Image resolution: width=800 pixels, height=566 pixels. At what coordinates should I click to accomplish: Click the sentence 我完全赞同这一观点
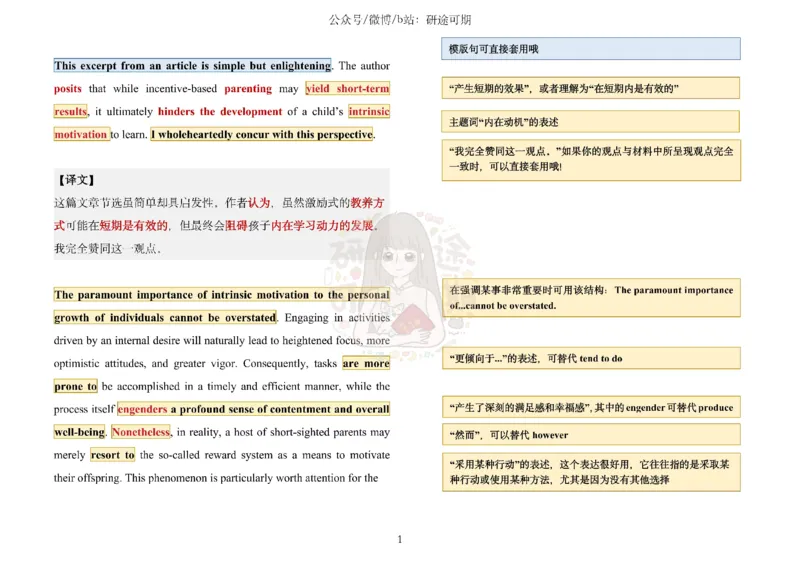[108, 249]
